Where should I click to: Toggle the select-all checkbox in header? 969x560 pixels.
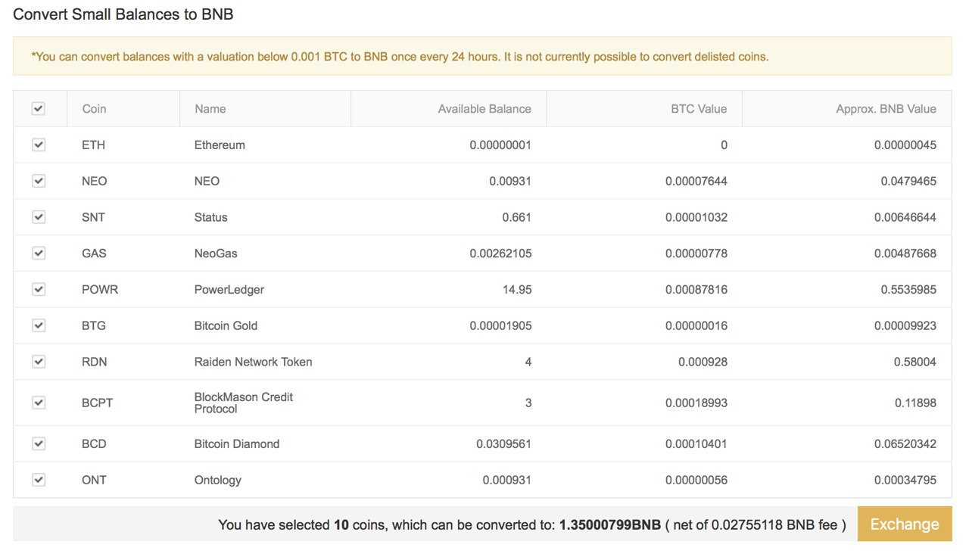click(x=39, y=109)
